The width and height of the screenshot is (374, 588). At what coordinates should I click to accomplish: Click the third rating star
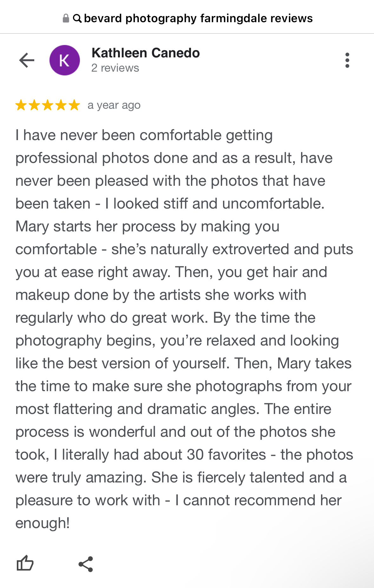click(x=48, y=105)
